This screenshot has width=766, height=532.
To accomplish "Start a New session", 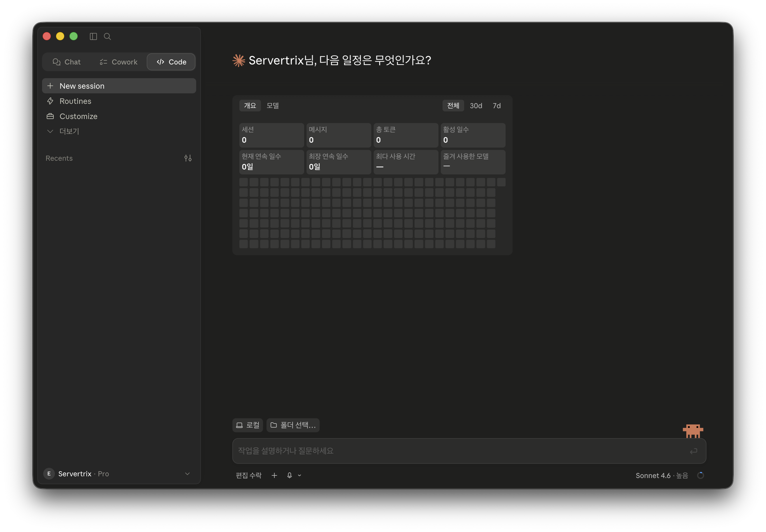I will pyautogui.click(x=119, y=86).
